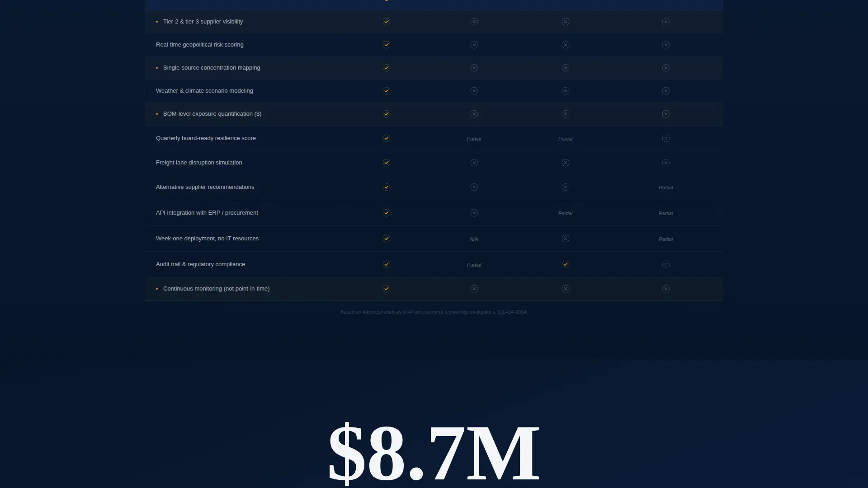Click the check icon in BOM-level exposure quantification row
868x488 pixels.
point(387,114)
